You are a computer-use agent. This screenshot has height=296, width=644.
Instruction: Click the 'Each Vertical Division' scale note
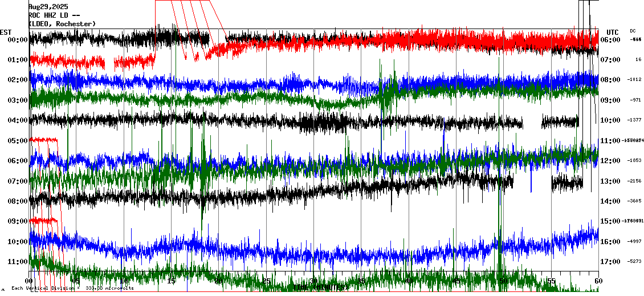coord(72,288)
